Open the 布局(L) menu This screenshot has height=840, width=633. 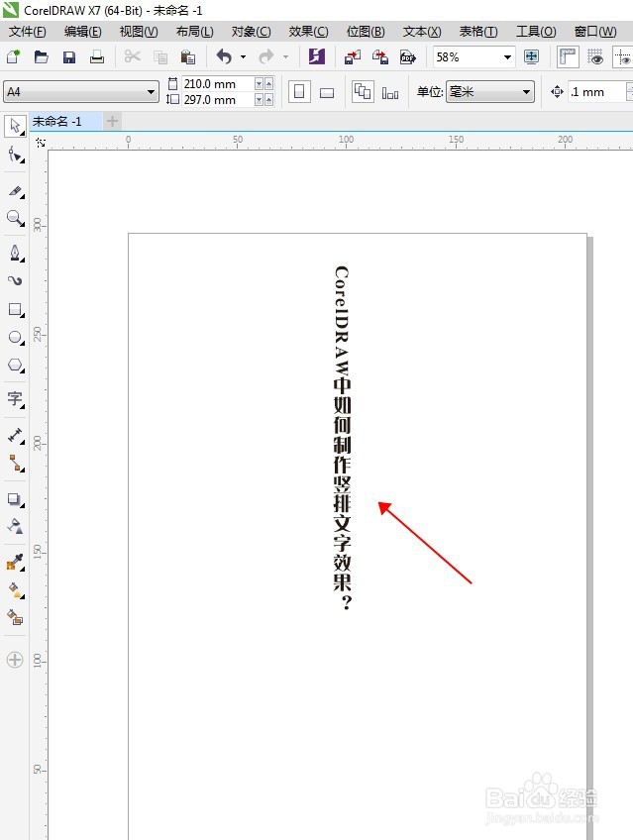[194, 32]
